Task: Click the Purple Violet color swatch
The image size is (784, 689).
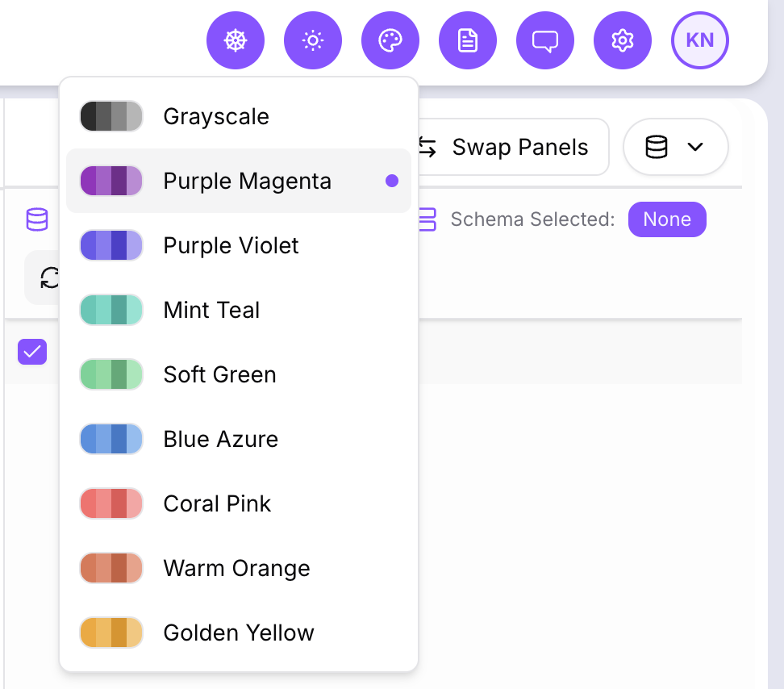Action: [111, 245]
